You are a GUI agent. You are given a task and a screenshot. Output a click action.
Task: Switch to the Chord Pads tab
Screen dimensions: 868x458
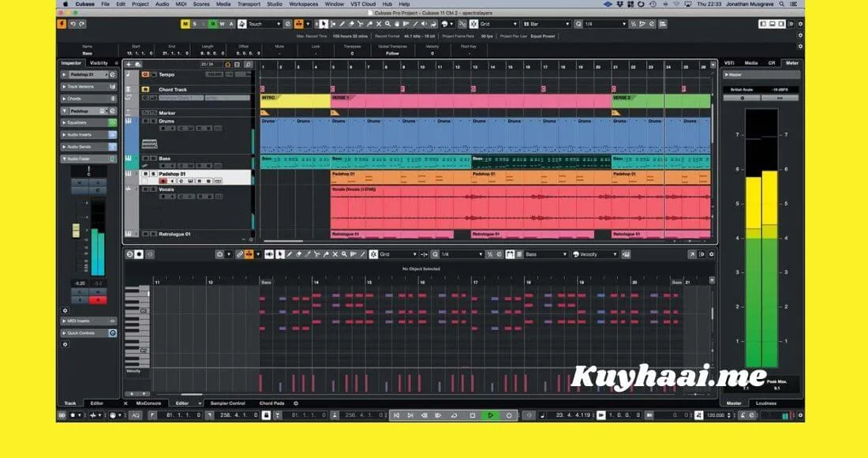[x=271, y=404]
